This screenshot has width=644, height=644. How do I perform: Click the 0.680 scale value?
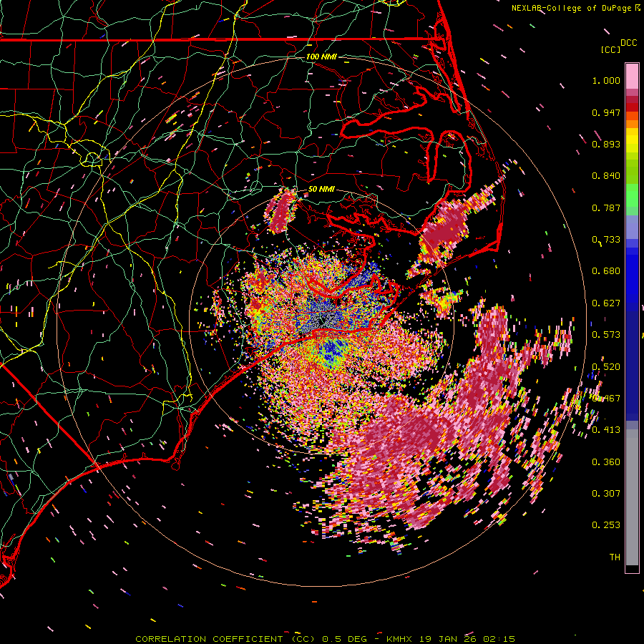[606, 271]
